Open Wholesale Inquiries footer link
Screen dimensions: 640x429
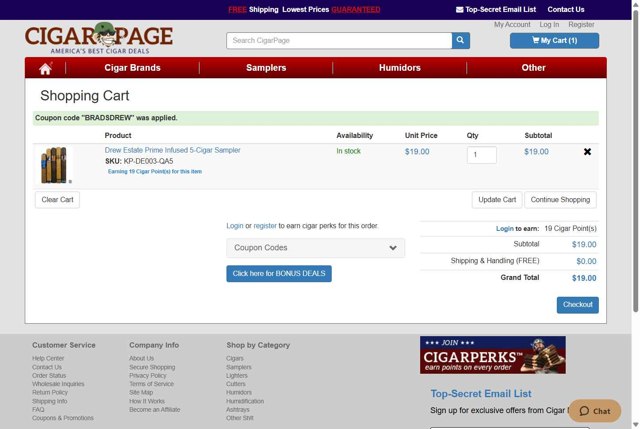58,384
